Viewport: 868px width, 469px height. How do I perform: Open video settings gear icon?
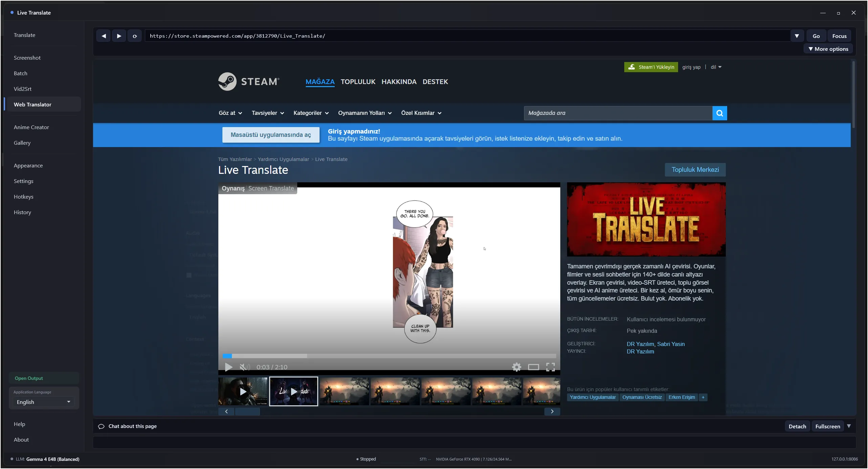pyautogui.click(x=516, y=367)
